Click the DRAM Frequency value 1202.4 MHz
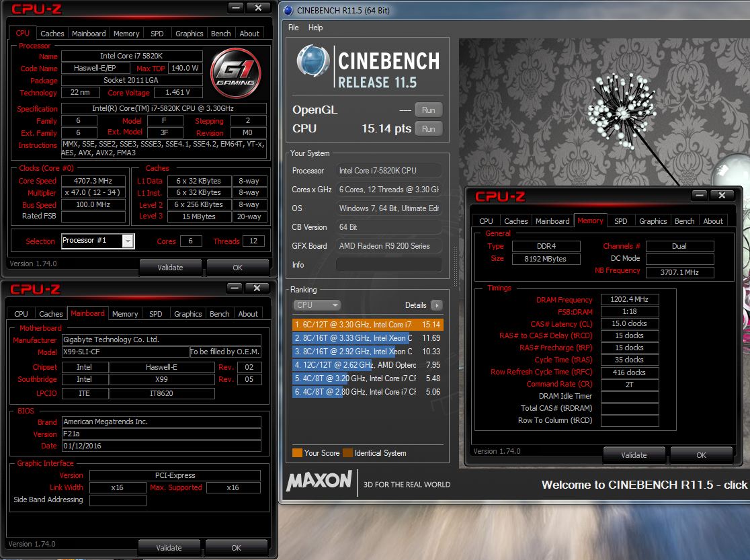The image size is (750, 560). click(x=629, y=299)
